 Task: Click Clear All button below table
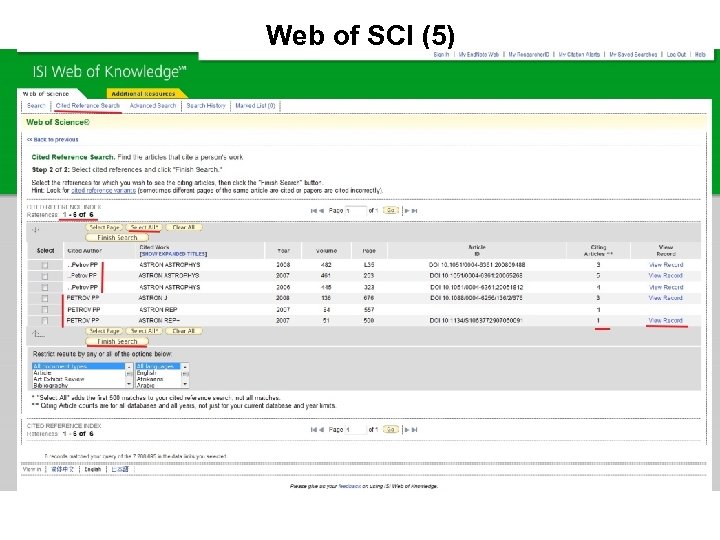click(x=184, y=331)
